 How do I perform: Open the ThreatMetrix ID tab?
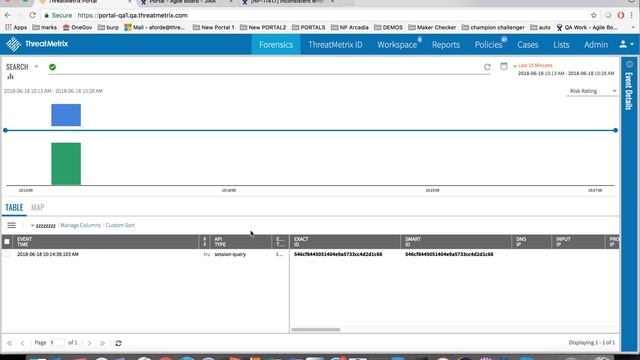click(x=335, y=44)
